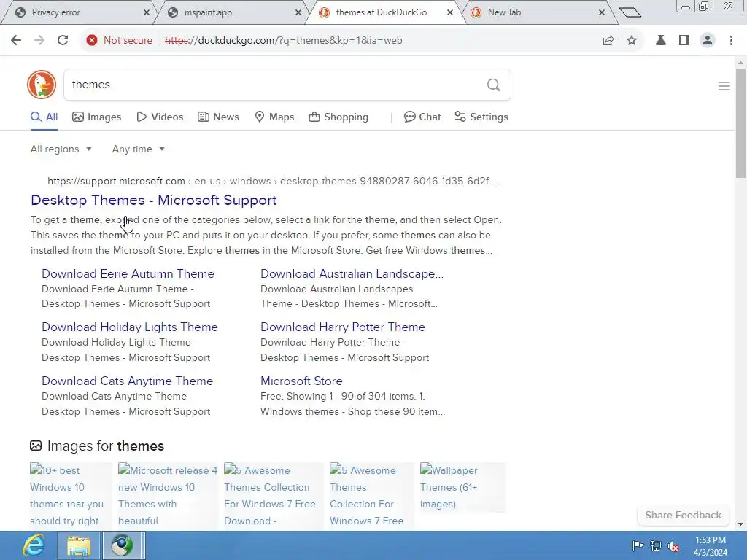The height and width of the screenshot is (560, 747).
Task: Switch to the New Tab tab
Action: tap(533, 12)
